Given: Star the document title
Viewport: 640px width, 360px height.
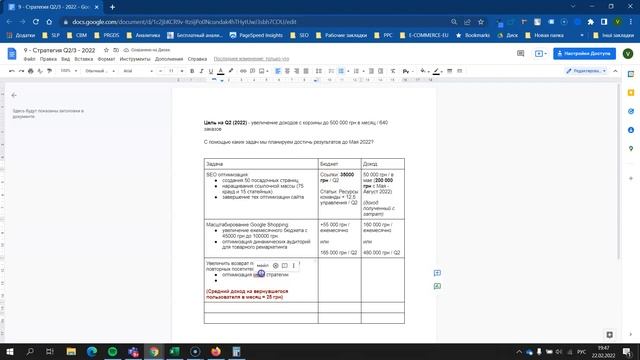Looking at the screenshot, I should pos(106,50).
